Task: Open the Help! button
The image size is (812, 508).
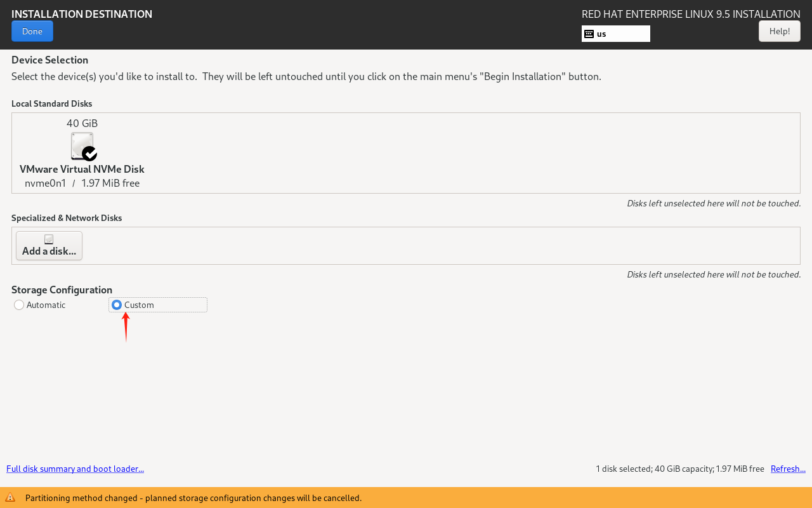Action: [780, 31]
